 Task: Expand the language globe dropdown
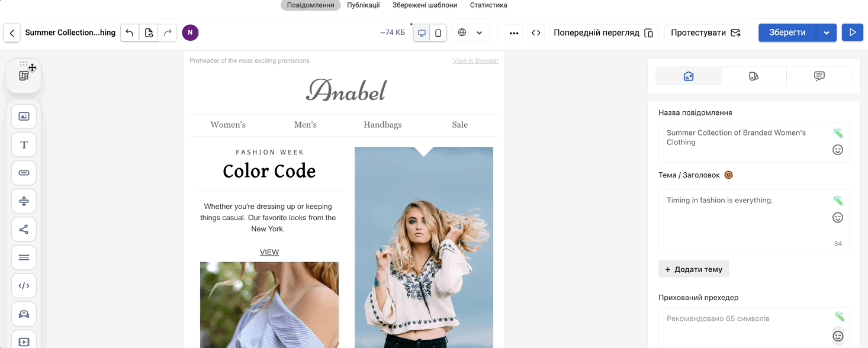[x=470, y=33]
